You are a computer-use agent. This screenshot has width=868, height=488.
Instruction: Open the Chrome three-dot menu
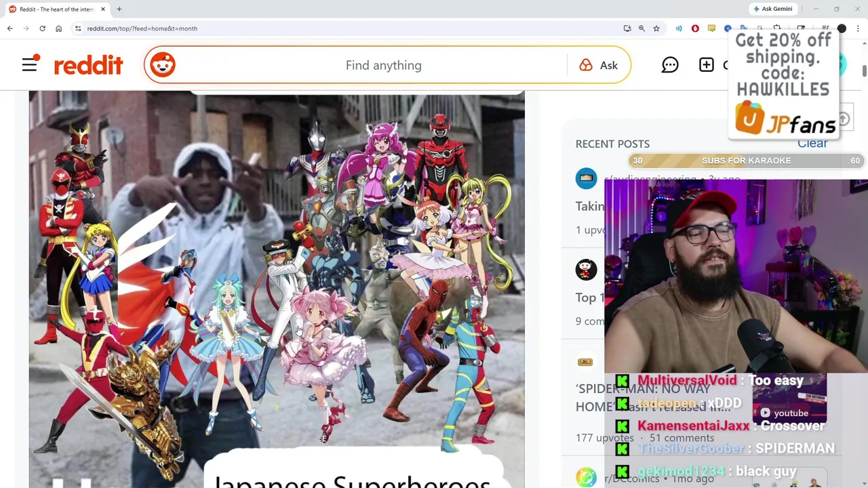[x=858, y=28]
